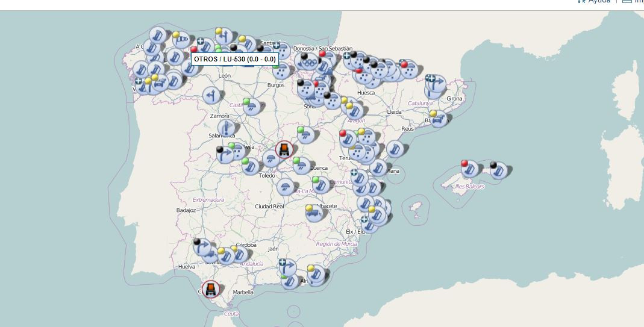644x327 pixels.
Task: Click the left-turn detour marker north of Zamora
Action: tap(211, 95)
